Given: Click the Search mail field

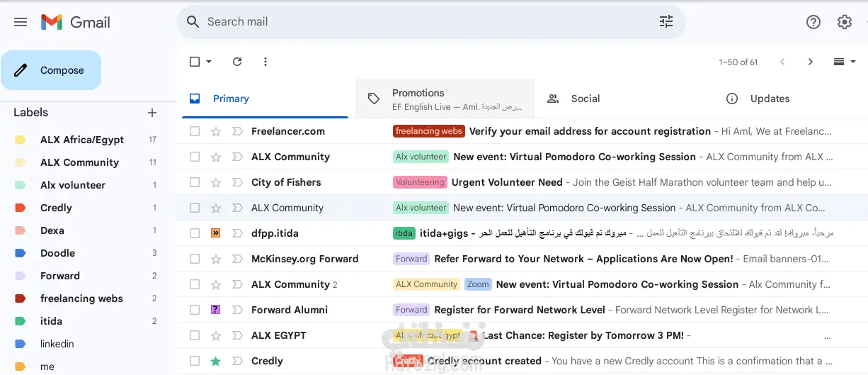Looking at the screenshot, I should [425, 22].
